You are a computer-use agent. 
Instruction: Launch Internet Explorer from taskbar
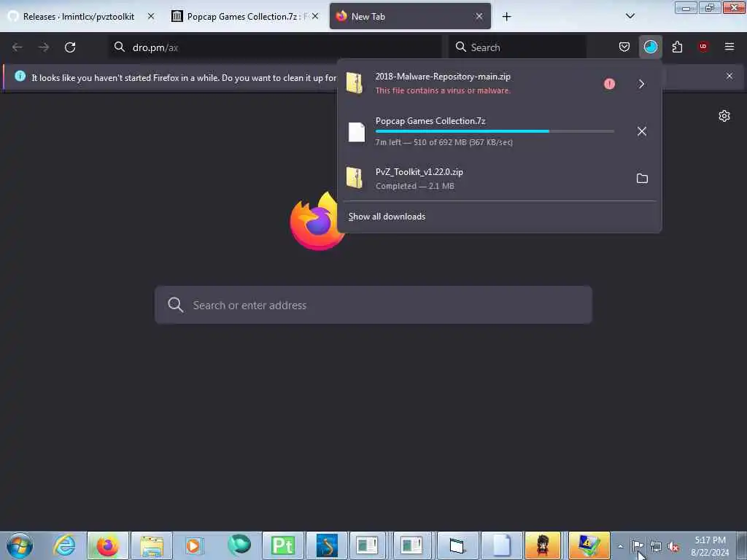pyautogui.click(x=64, y=545)
